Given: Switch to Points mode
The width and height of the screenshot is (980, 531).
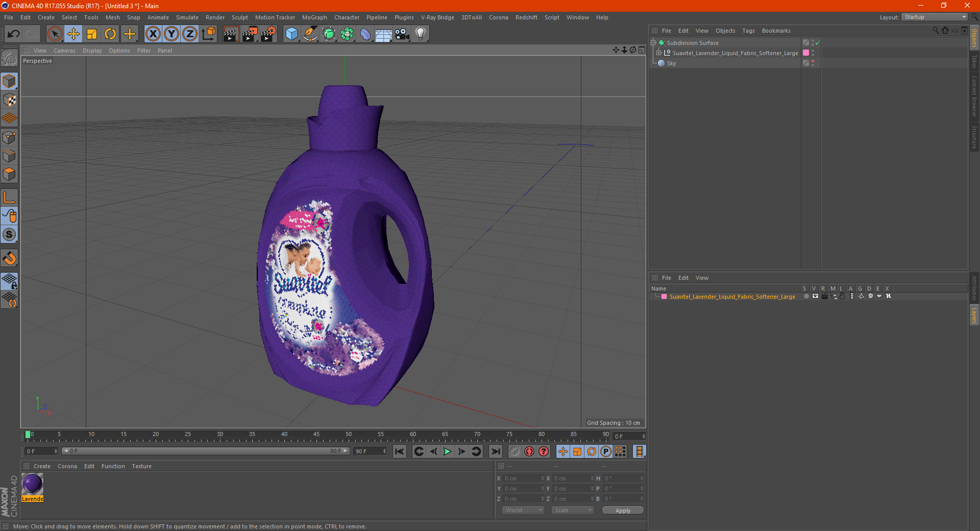Looking at the screenshot, I should coord(9,137).
